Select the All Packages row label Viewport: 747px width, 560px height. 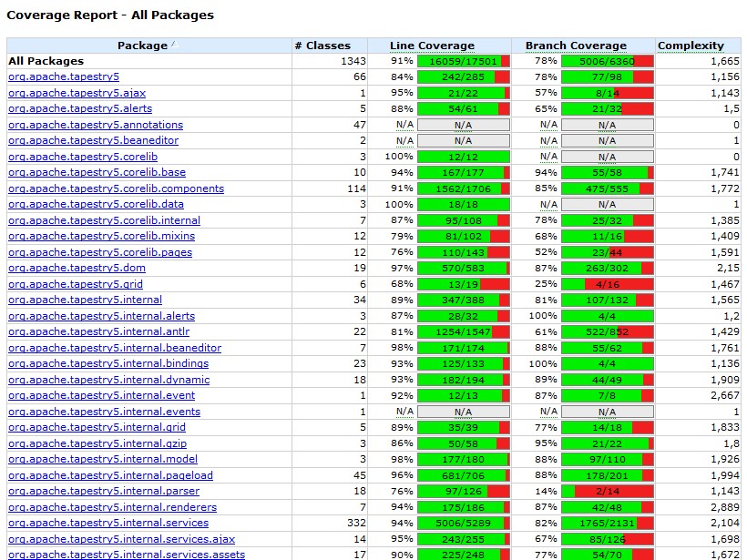pyautogui.click(x=46, y=61)
